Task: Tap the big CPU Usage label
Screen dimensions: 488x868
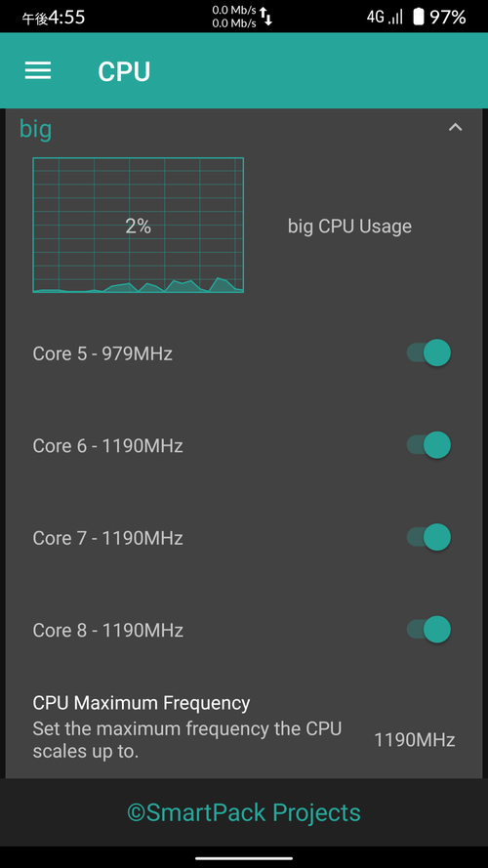Action: [349, 227]
